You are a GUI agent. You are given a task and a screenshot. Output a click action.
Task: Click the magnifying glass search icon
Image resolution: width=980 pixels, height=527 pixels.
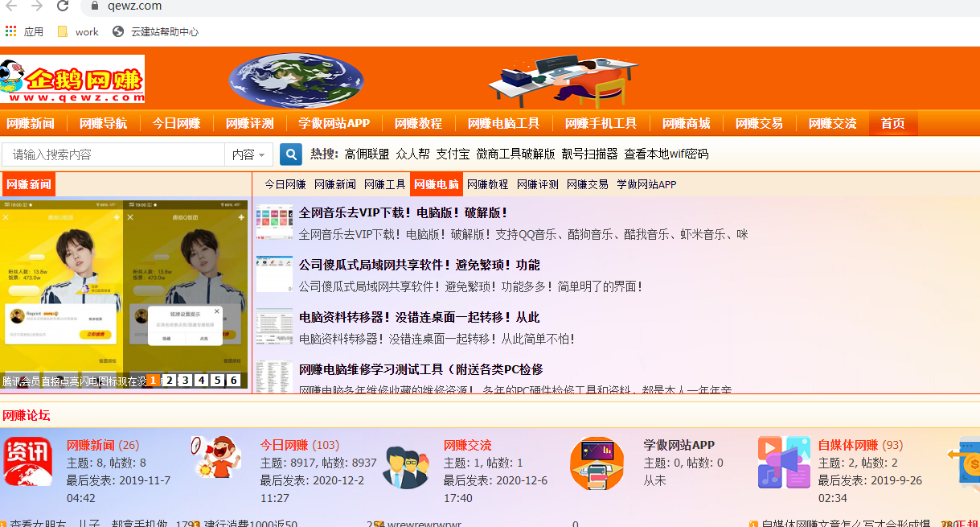(290, 154)
